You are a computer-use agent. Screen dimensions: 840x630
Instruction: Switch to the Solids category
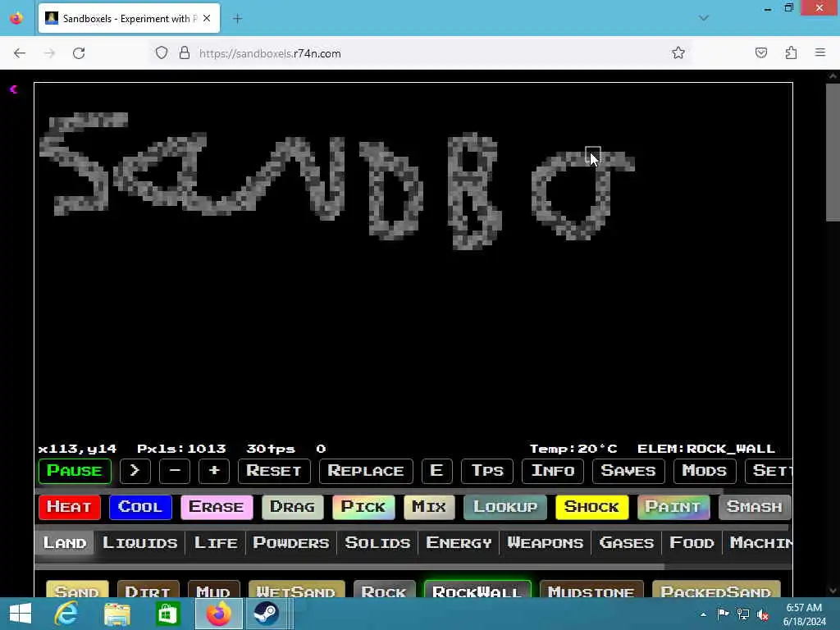click(x=377, y=543)
